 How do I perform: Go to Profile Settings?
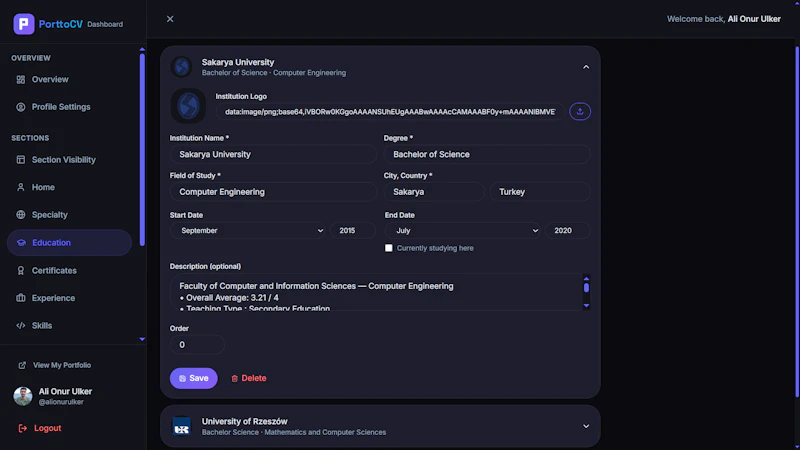coord(69,107)
